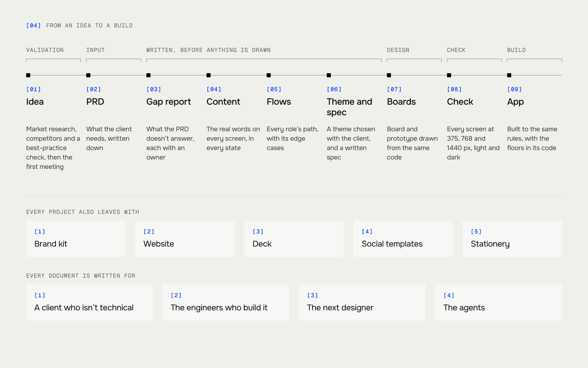Viewport: 588px width, 368px height.
Task: Click the description 'What the client needs, written down'
Action: coord(109,138)
